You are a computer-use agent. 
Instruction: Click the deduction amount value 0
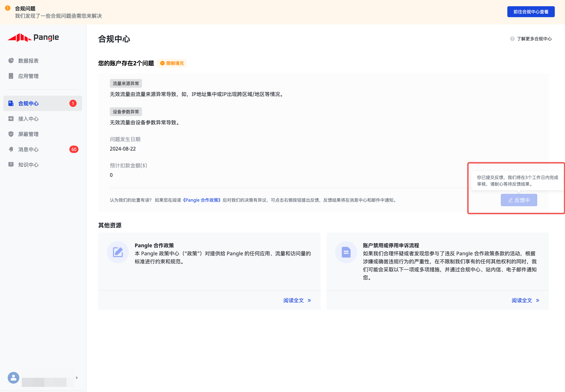(111, 175)
